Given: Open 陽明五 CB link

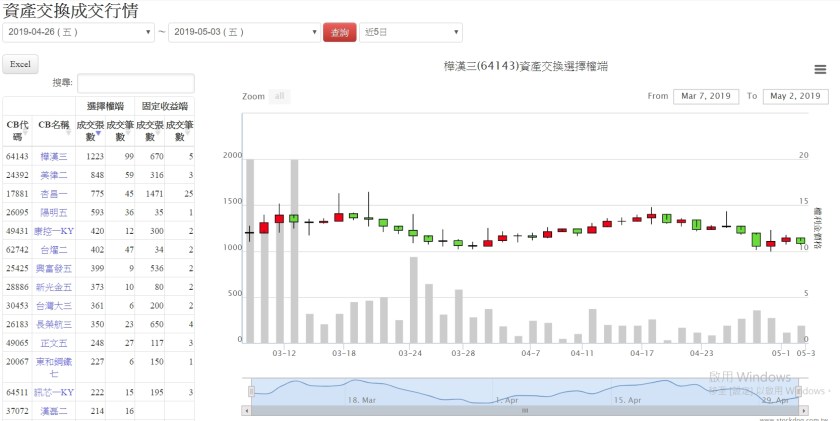Looking at the screenshot, I should click(x=54, y=213).
